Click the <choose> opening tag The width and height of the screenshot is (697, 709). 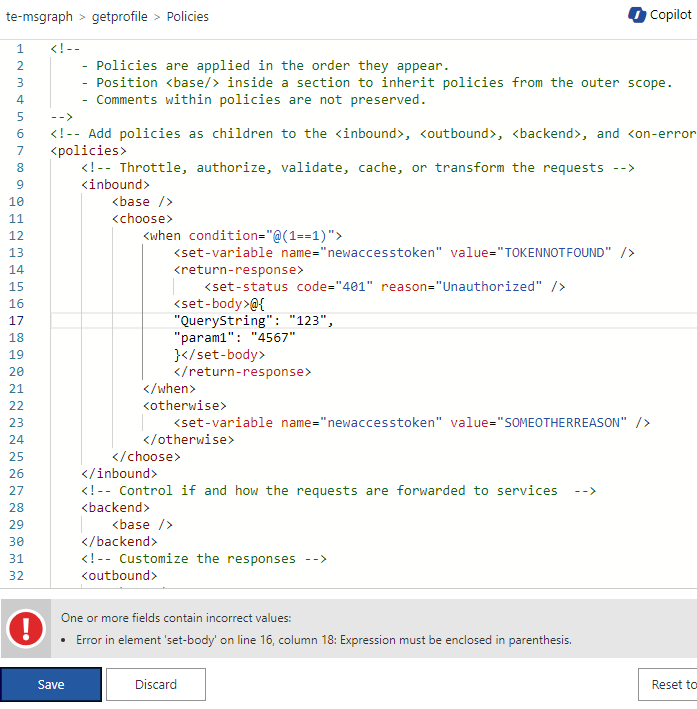point(142,218)
